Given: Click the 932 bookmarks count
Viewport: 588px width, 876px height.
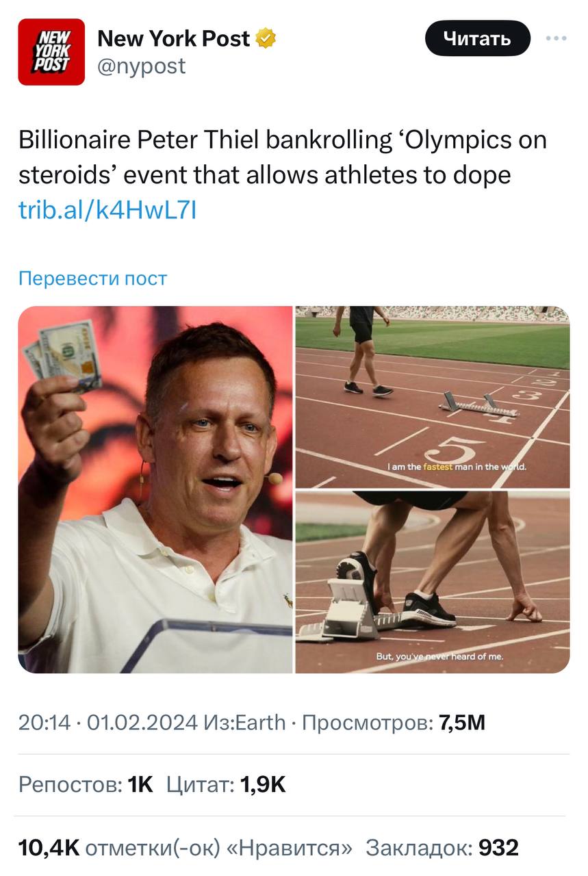Looking at the screenshot, I should pos(497,849).
